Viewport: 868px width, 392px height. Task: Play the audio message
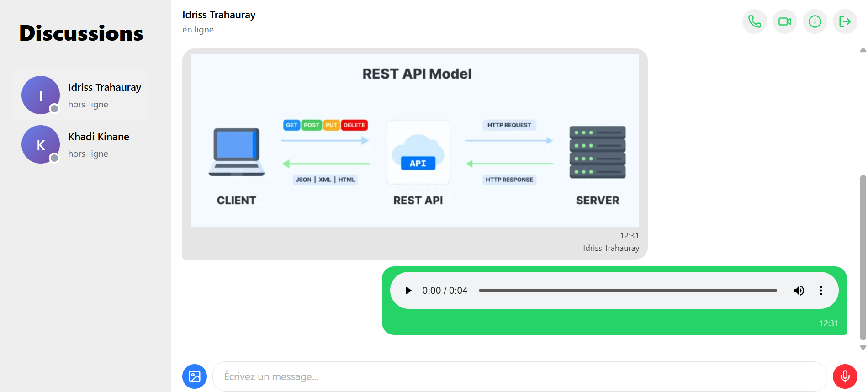(x=408, y=291)
